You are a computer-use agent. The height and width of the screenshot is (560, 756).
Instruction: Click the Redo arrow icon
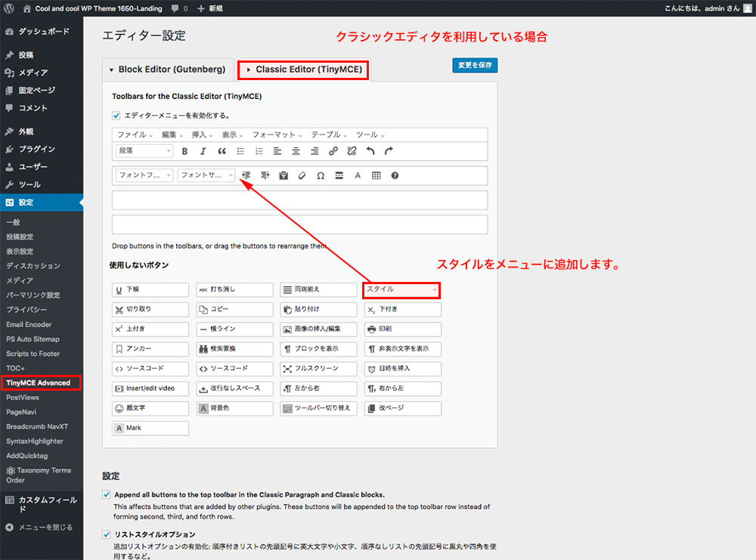pyautogui.click(x=389, y=151)
